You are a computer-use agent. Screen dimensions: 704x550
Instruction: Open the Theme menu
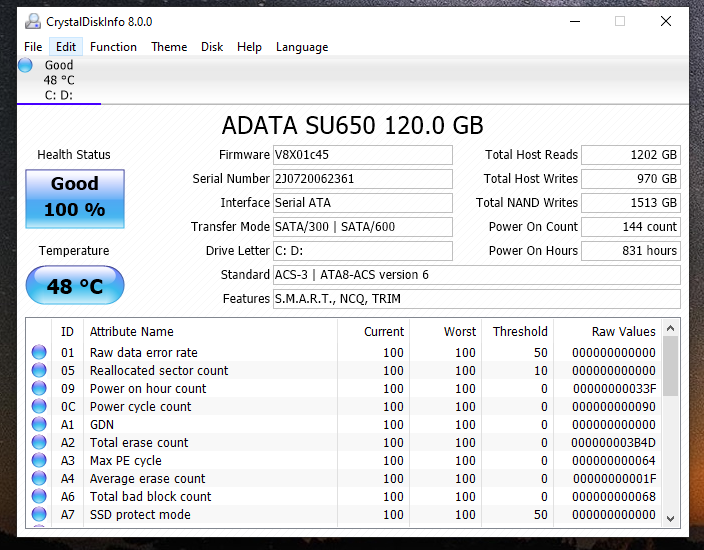(169, 47)
